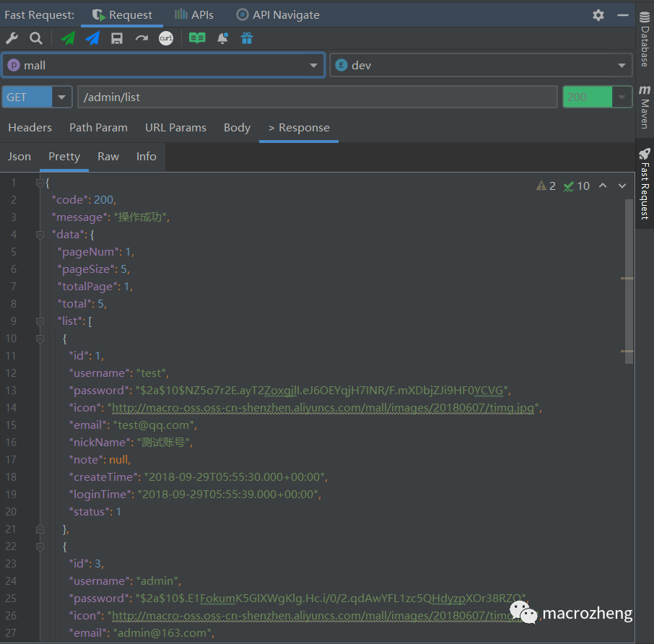Collapse the root JSON object fold

coord(40,183)
